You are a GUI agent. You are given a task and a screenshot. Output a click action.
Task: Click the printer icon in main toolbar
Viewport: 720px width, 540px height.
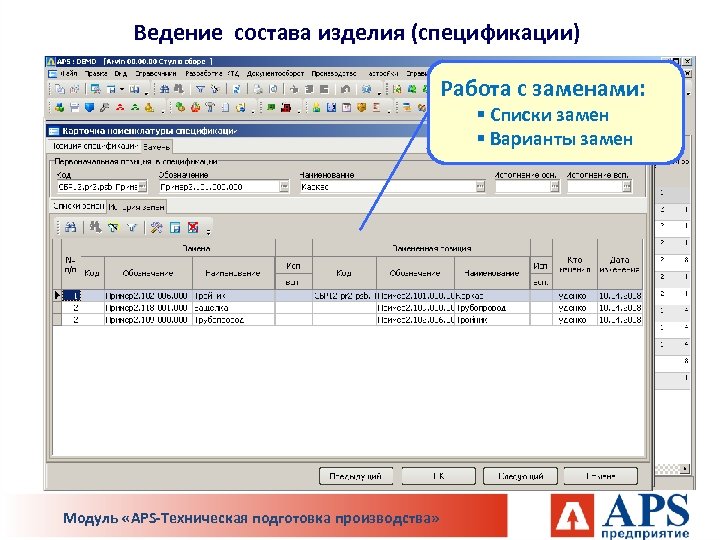pos(258,89)
